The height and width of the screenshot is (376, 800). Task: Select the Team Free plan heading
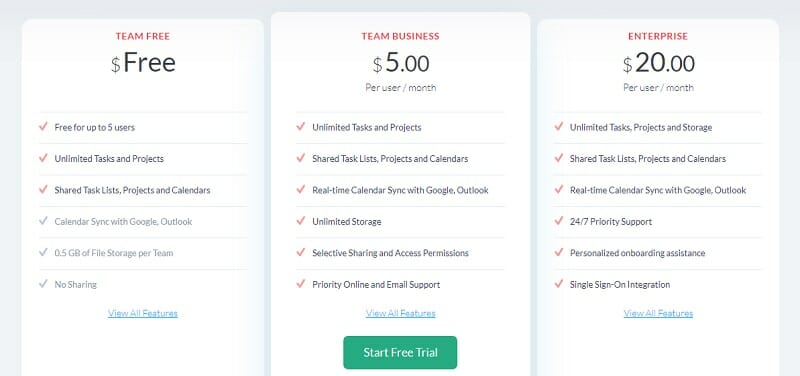point(143,36)
